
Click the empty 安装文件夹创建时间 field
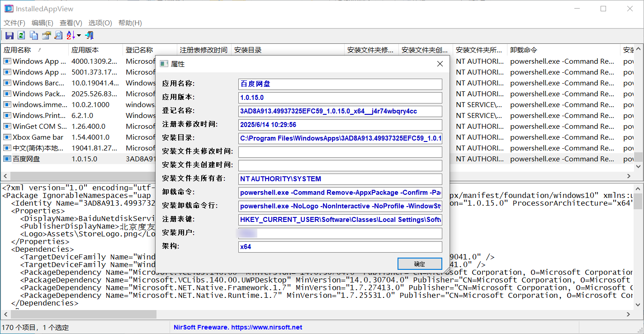coord(340,165)
